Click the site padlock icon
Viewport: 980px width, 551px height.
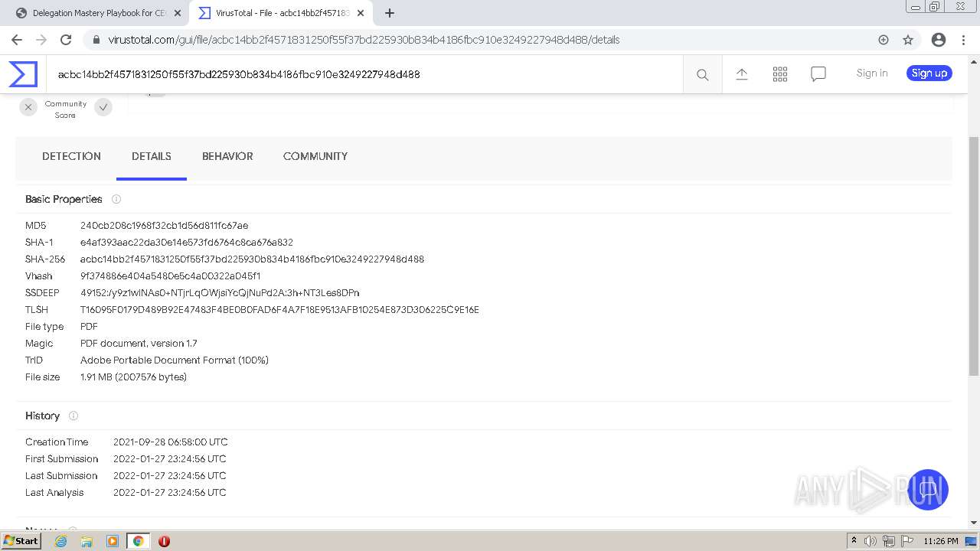point(96,40)
